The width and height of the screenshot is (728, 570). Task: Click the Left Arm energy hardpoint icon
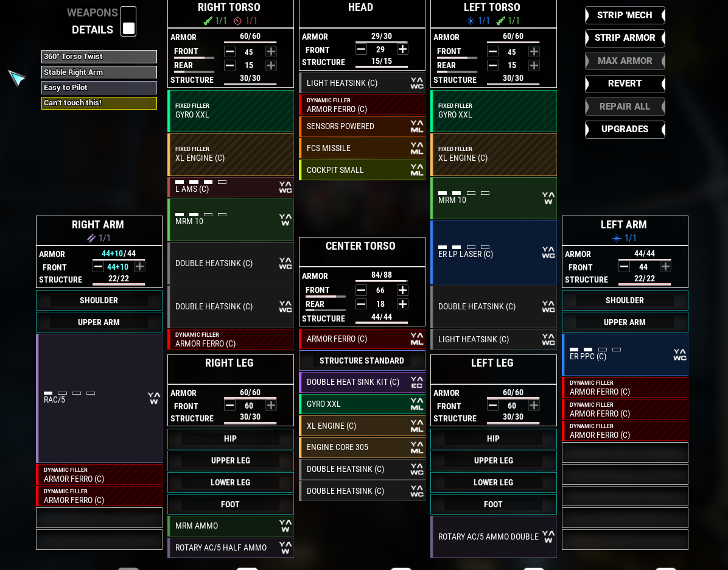tap(617, 238)
